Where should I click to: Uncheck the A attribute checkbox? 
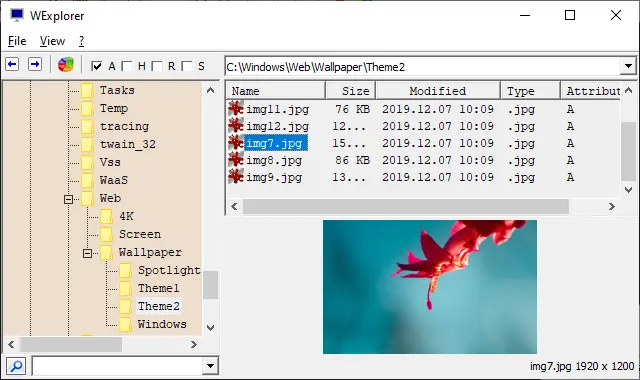coord(97,66)
